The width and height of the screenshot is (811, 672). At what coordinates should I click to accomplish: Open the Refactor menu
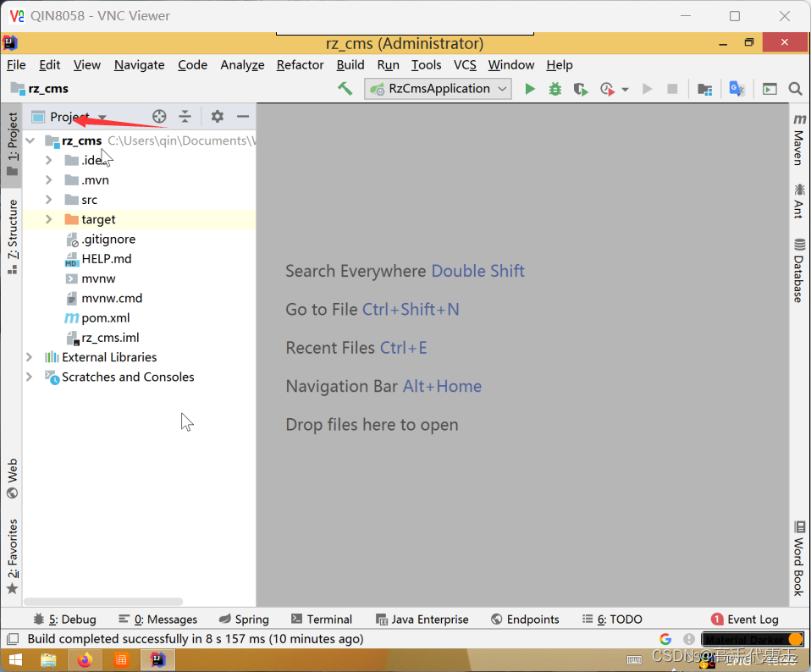300,65
